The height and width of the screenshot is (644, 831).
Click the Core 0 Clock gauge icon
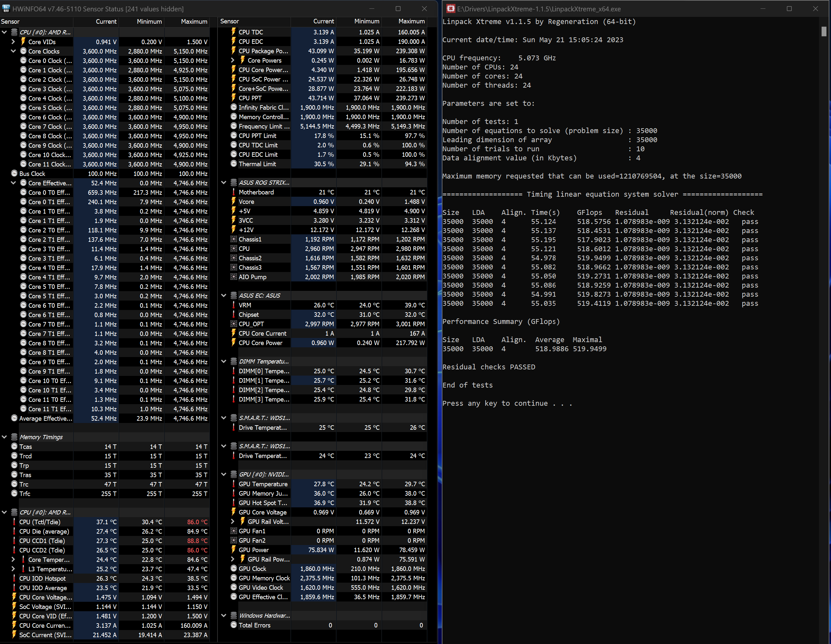coord(23,60)
